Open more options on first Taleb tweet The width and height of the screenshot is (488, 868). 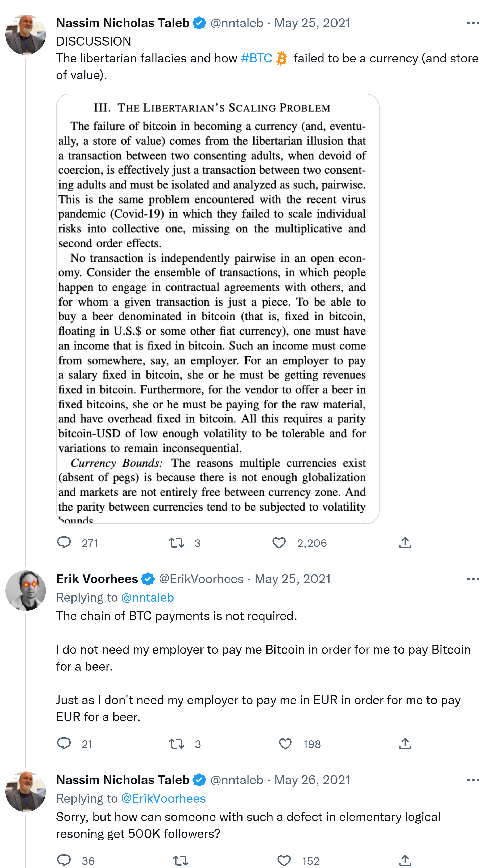coord(473,23)
